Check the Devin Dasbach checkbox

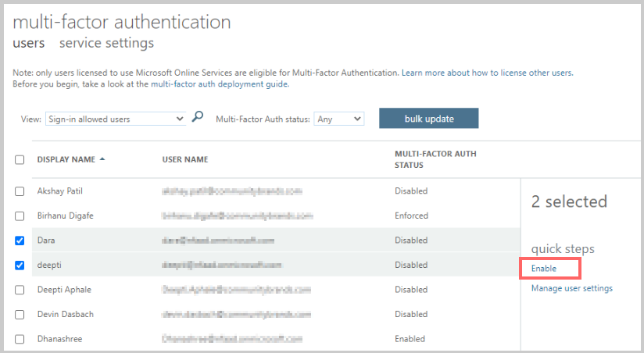[x=20, y=315]
